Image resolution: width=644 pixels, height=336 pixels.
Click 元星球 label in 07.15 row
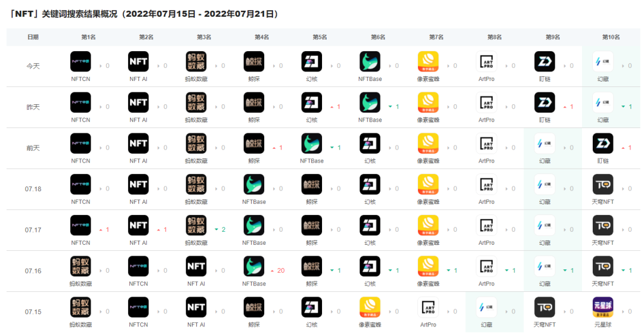tap(603, 325)
